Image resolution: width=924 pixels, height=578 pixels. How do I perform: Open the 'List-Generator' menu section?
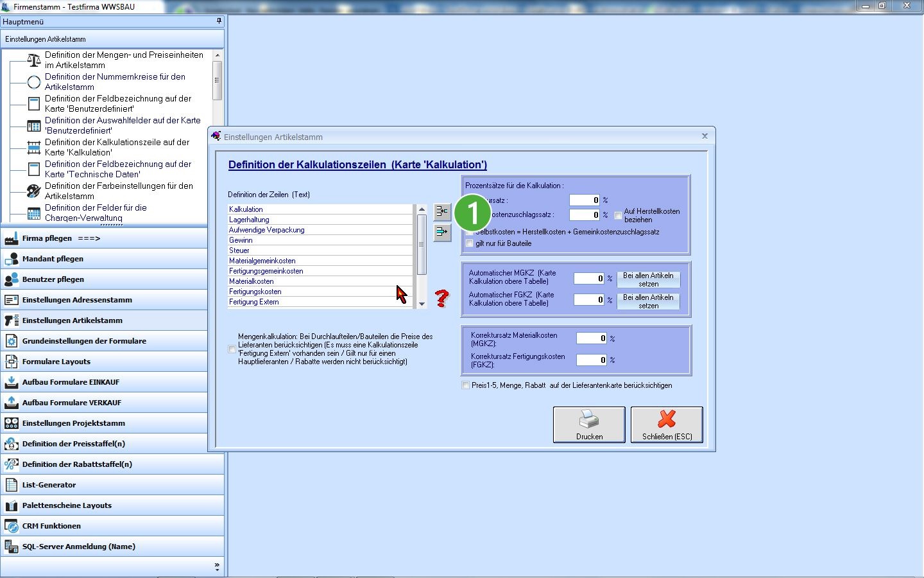click(112, 485)
